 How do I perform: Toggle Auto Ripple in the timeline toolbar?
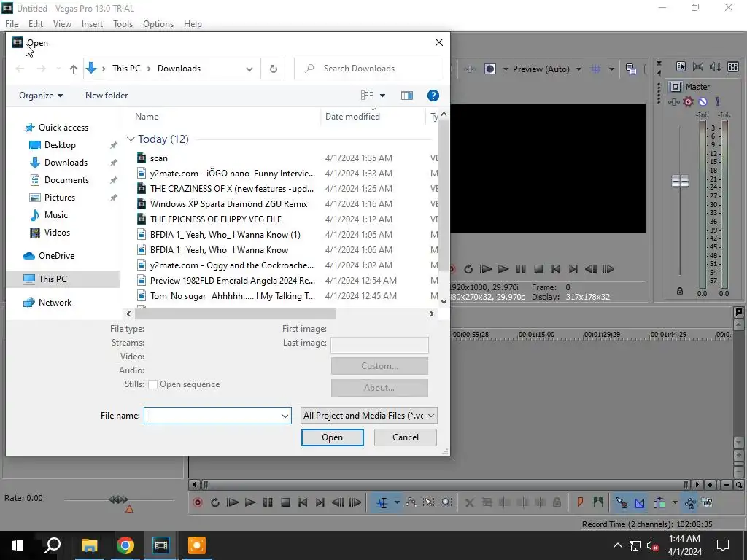pyautogui.click(x=659, y=502)
